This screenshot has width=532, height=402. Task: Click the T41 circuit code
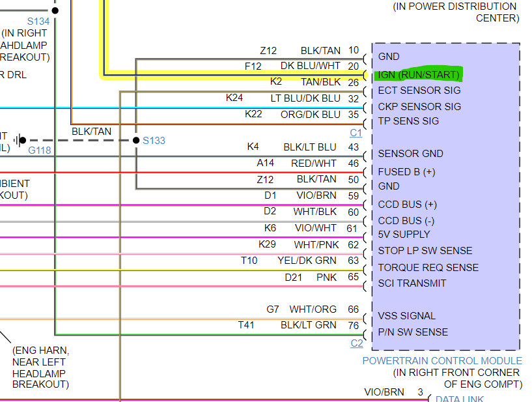coord(246,325)
